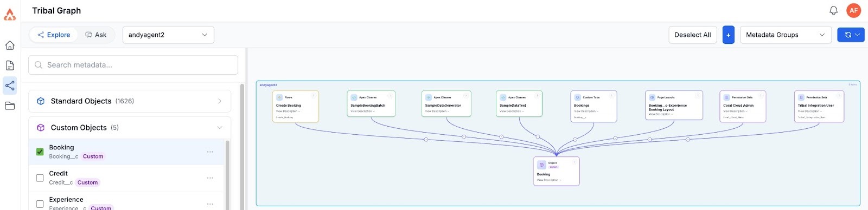This screenshot has width=868, height=210.
Task: Click edge marker on Create Booking connection
Action: click(x=426, y=140)
